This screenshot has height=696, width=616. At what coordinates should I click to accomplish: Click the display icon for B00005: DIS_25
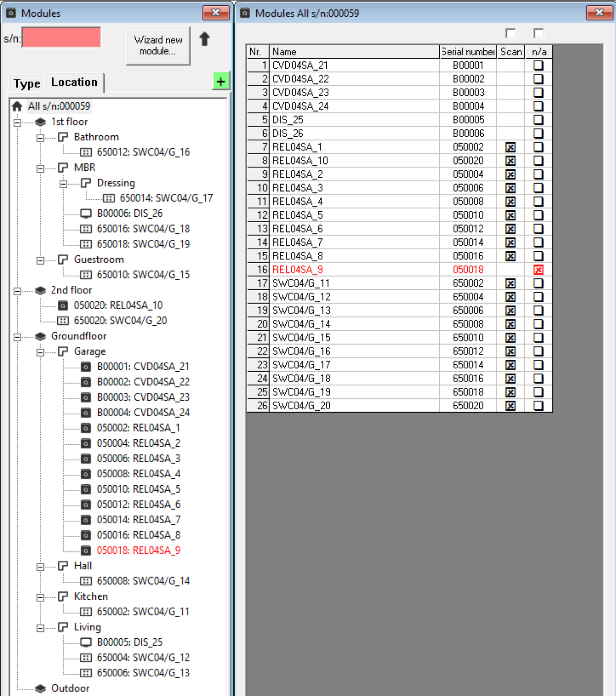[x=86, y=642]
